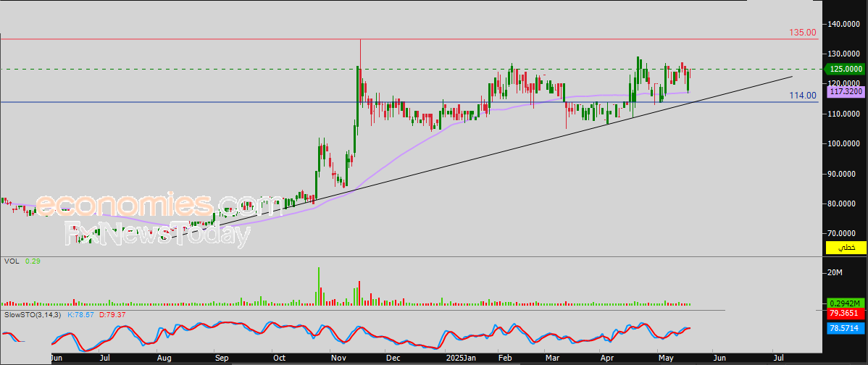Click the blue 78.5714 stochastic value tag
This screenshot has height=365, width=868.
coord(846,328)
